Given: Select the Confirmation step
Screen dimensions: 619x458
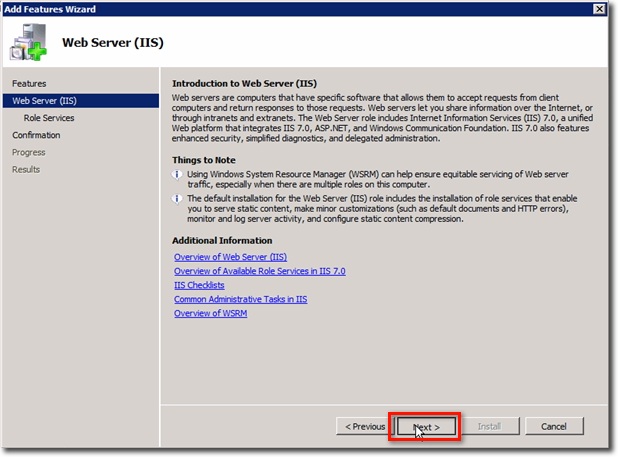Looking at the screenshot, I should tap(36, 135).
